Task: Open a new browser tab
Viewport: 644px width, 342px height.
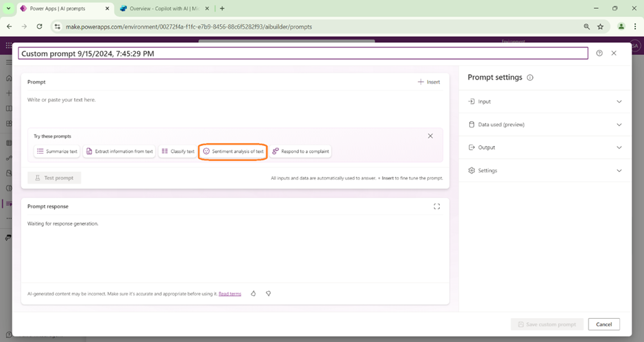Action: pos(222,8)
